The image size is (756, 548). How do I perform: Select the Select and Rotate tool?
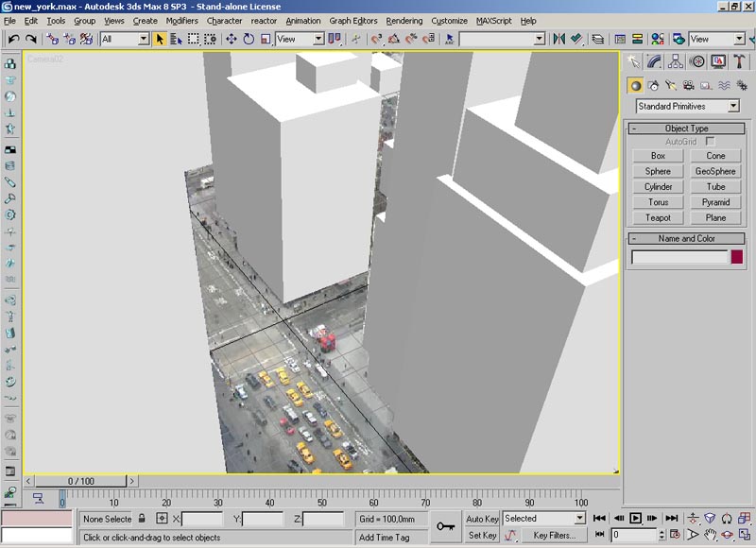[x=249, y=39]
